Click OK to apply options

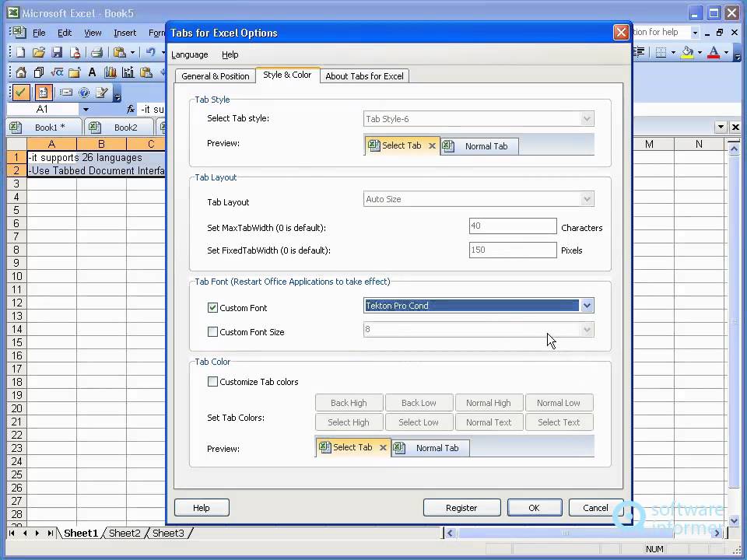coord(534,508)
